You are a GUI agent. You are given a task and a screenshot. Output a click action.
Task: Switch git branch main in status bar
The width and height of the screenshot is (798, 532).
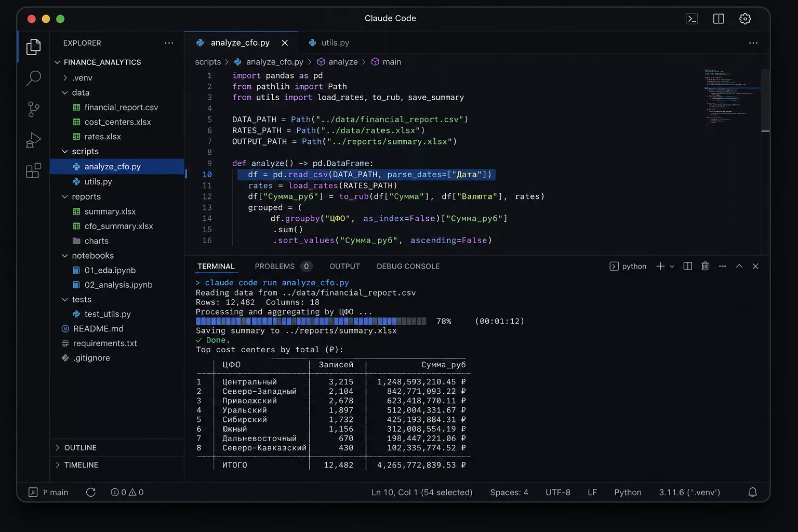point(56,492)
